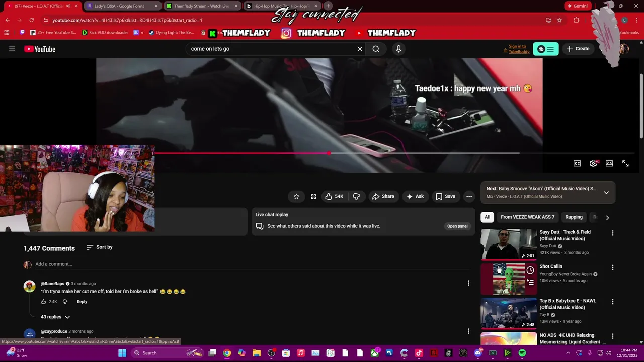
Task: Show hidden system tray icons
Action: [568, 353]
